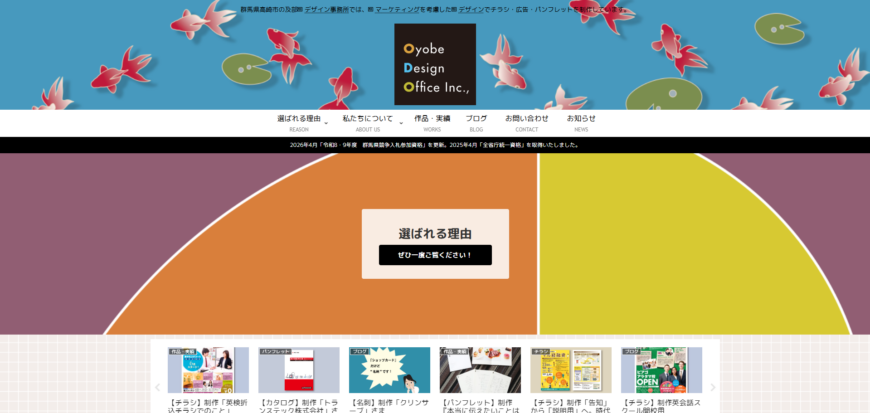The image size is (870, 413).
Task: Open the red catalog thumbnail for トランステック
Action: click(x=299, y=370)
